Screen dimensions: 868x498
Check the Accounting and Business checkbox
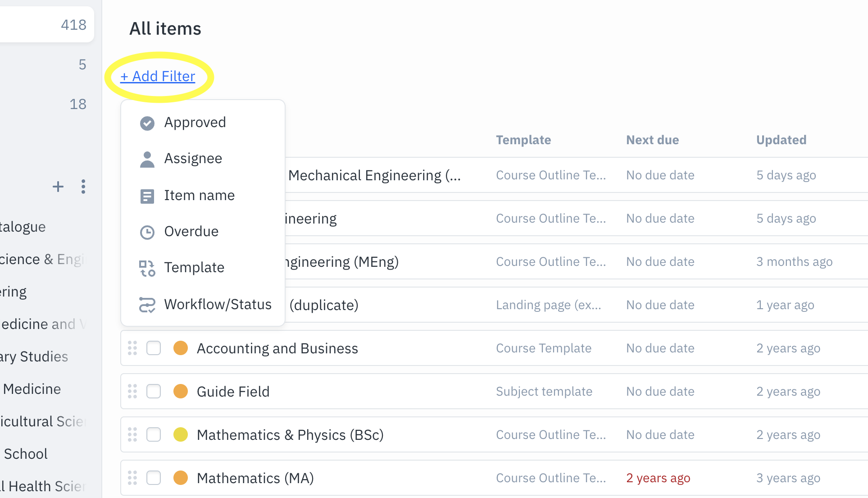tap(153, 348)
